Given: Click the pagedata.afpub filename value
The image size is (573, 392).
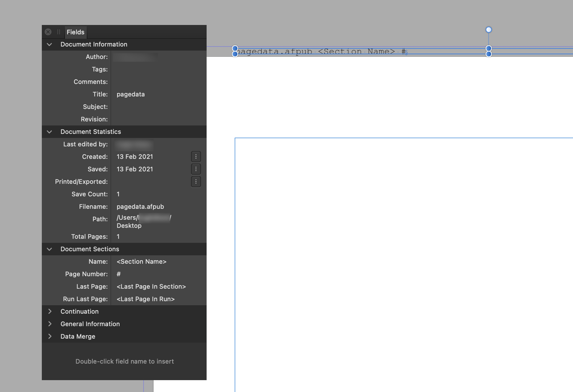Looking at the screenshot, I should click(x=140, y=207).
